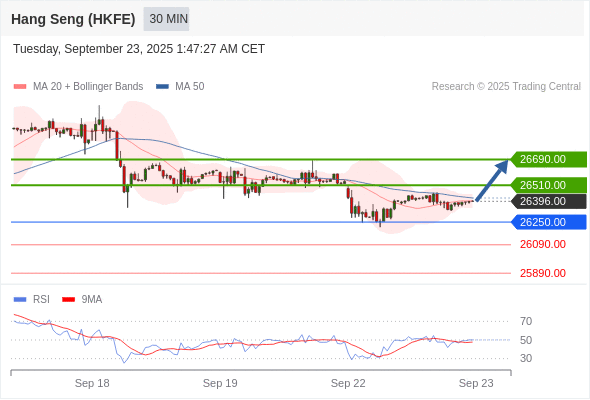This screenshot has width=590, height=400.
Task: Click the 26510.00 green resistance tag
Action: click(x=549, y=185)
